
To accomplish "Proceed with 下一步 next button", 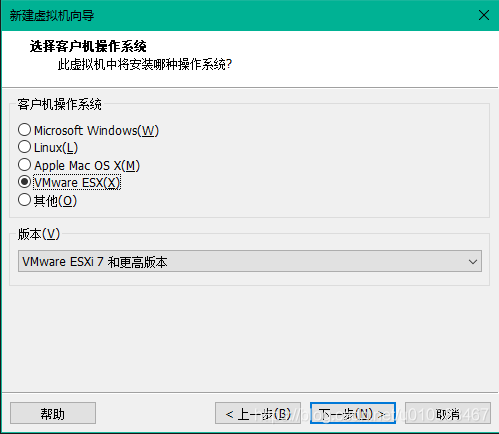I will [353, 413].
